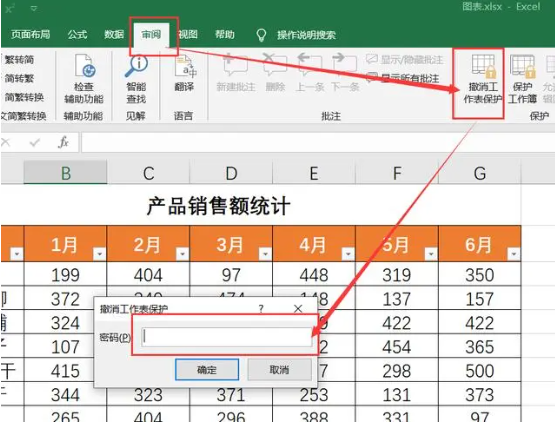Click the 新建批注 new comment icon
This screenshot has width=555, height=434.
[235, 65]
